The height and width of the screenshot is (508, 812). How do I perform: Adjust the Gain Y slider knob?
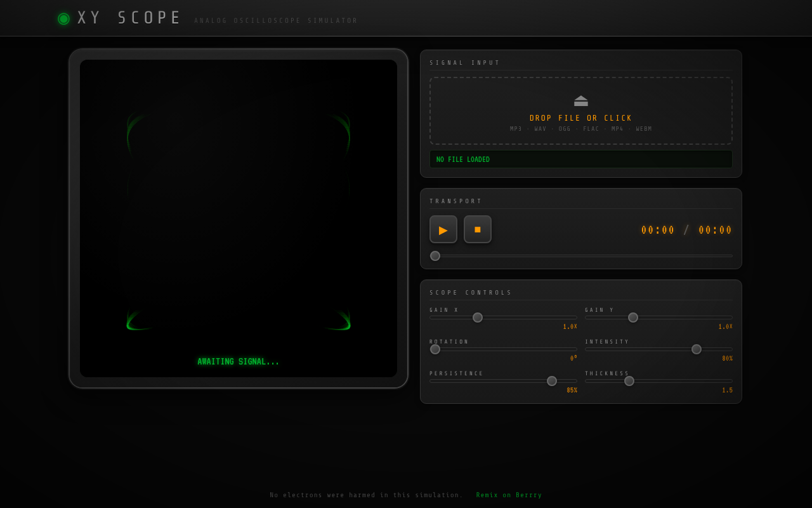(x=633, y=317)
